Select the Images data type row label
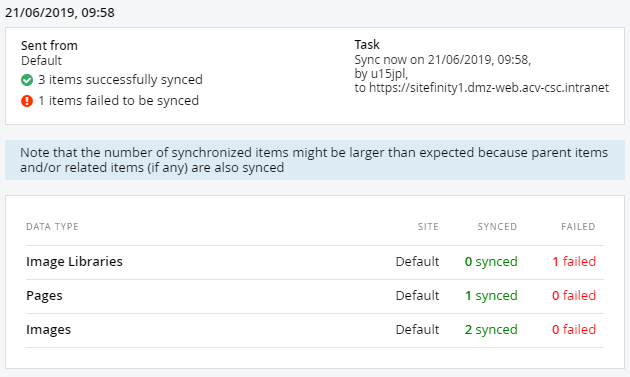 [49, 330]
